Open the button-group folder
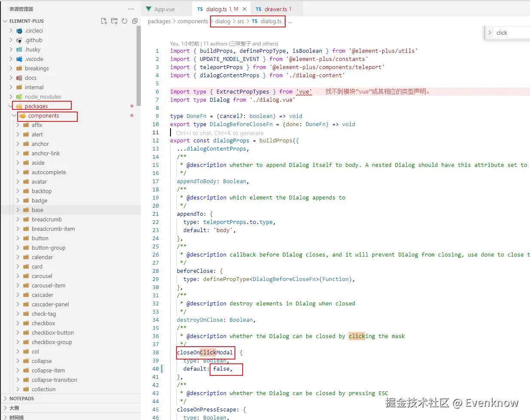Image resolution: width=530 pixels, height=420 pixels. 70,248
